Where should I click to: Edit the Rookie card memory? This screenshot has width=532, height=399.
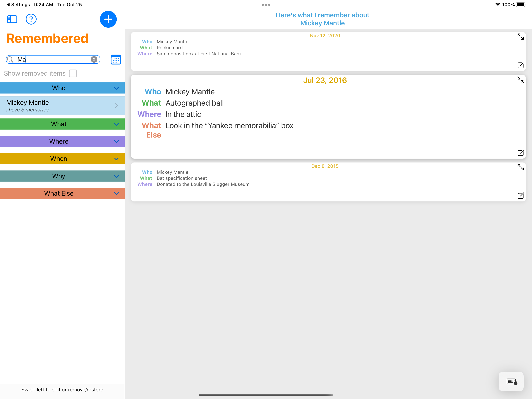tap(521, 65)
